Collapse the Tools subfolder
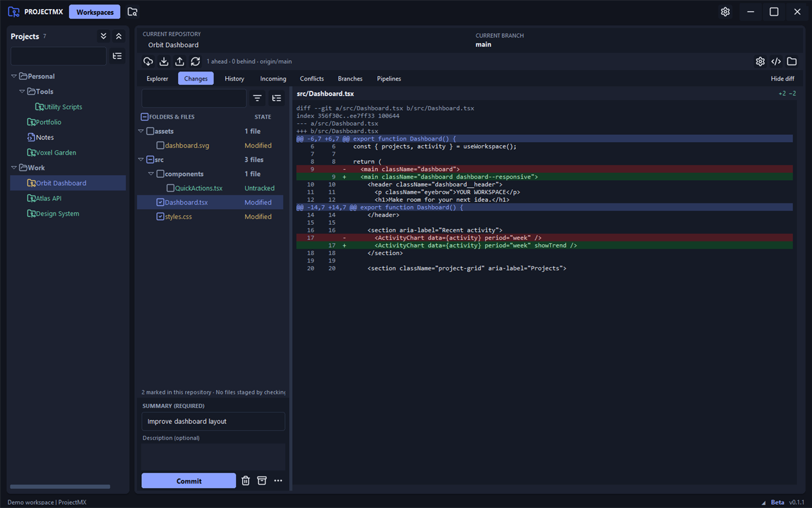 [x=22, y=92]
